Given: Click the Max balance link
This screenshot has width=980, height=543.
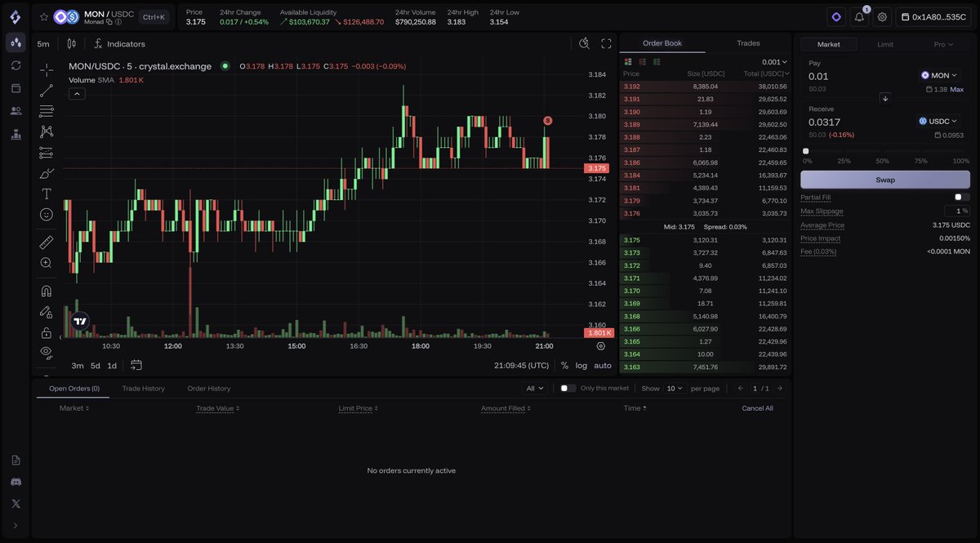Looking at the screenshot, I should [957, 89].
